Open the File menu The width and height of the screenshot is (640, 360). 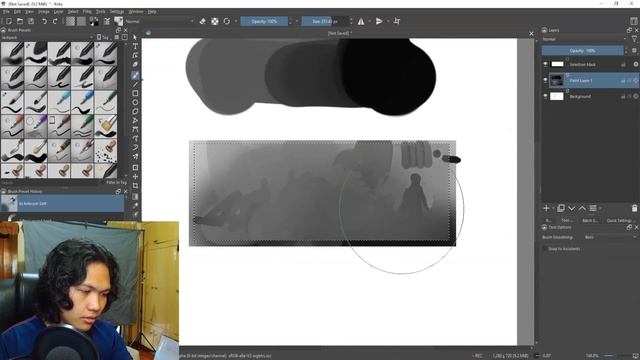tap(6, 12)
